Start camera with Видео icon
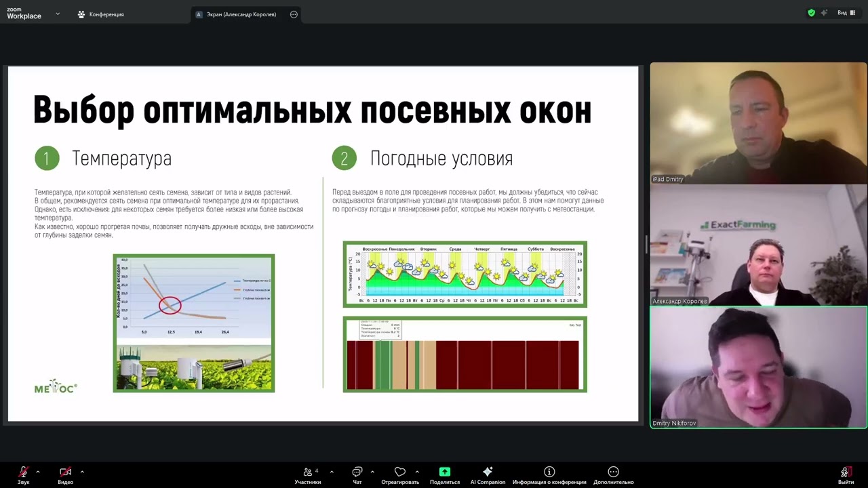 click(x=65, y=472)
